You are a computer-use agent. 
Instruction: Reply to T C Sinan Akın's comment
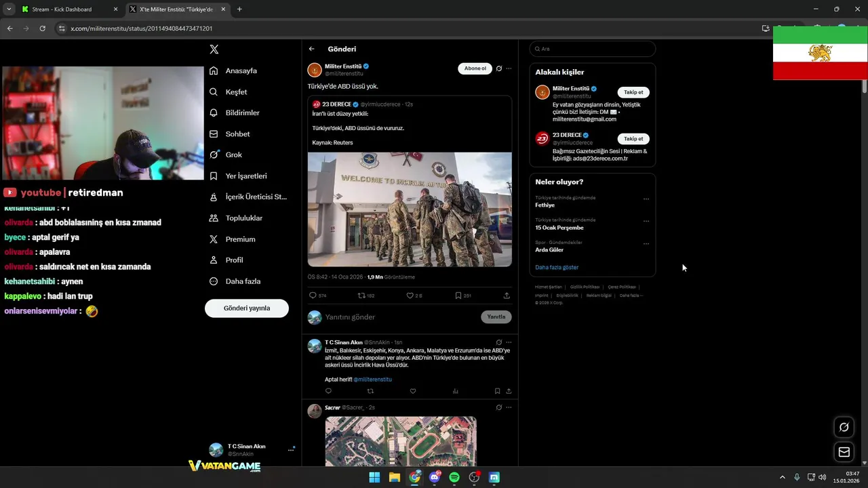pyautogui.click(x=328, y=391)
